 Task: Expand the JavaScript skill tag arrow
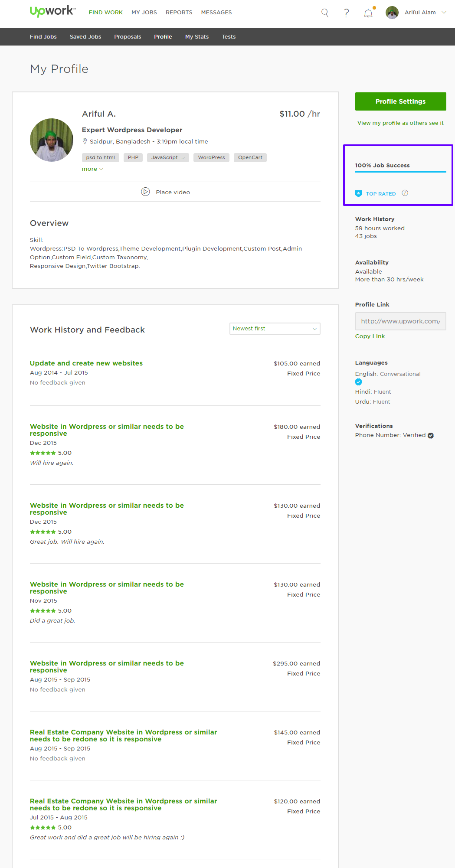[x=183, y=158]
